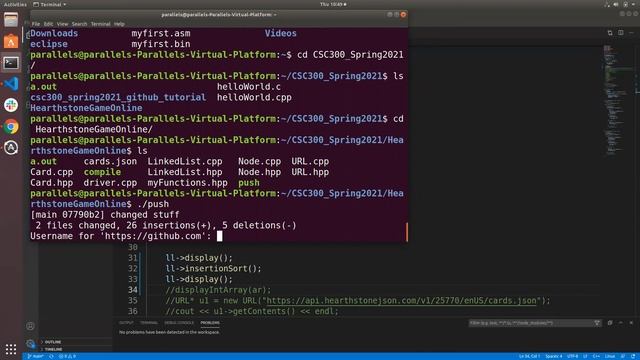Select the Terminal icon in the dock
Screen dimensions: 640x360
[11, 63]
